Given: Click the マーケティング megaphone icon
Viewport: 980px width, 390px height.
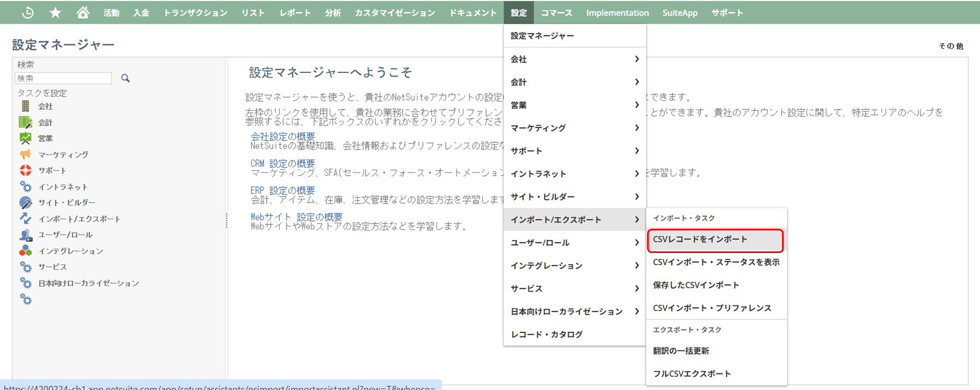Looking at the screenshot, I should (x=25, y=154).
